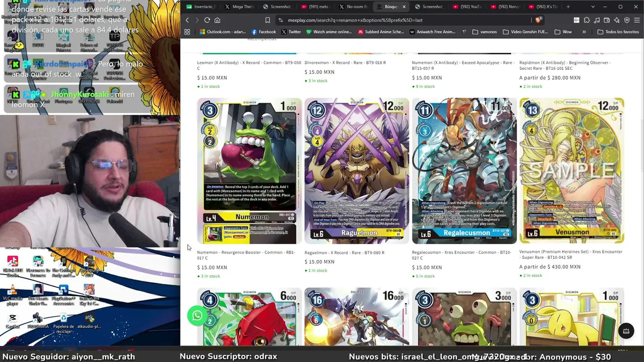The width and height of the screenshot is (644, 362).
Task: Open the Subbed Anime Schedule bookmark
Action: (381, 32)
